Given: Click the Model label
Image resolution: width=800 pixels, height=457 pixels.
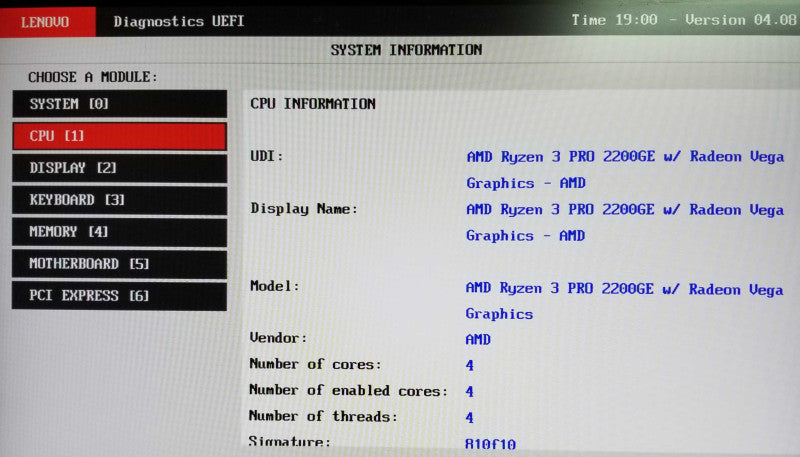Looking at the screenshot, I should pyautogui.click(x=274, y=286).
